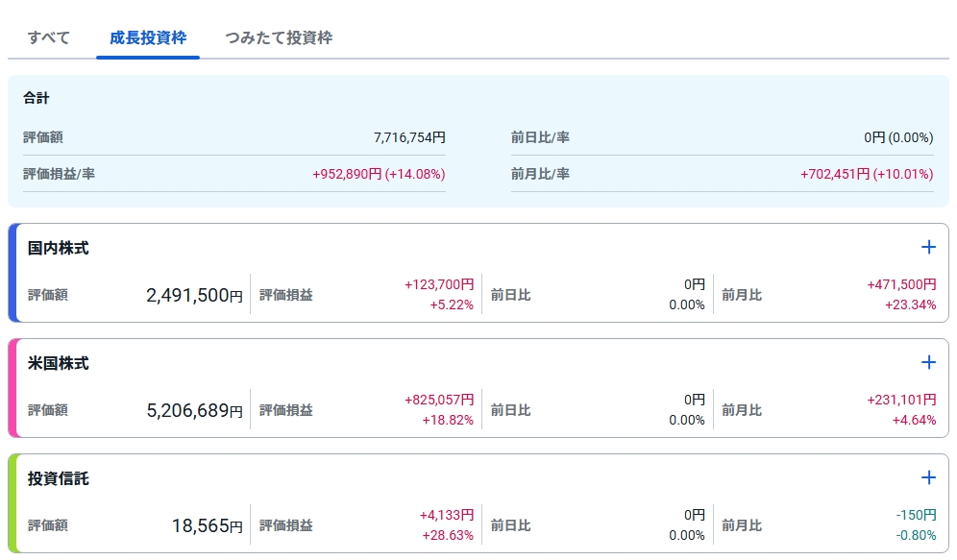957x560 pixels.
Task: Click the blue color bar on 国内株式 card
Action: tap(13, 273)
